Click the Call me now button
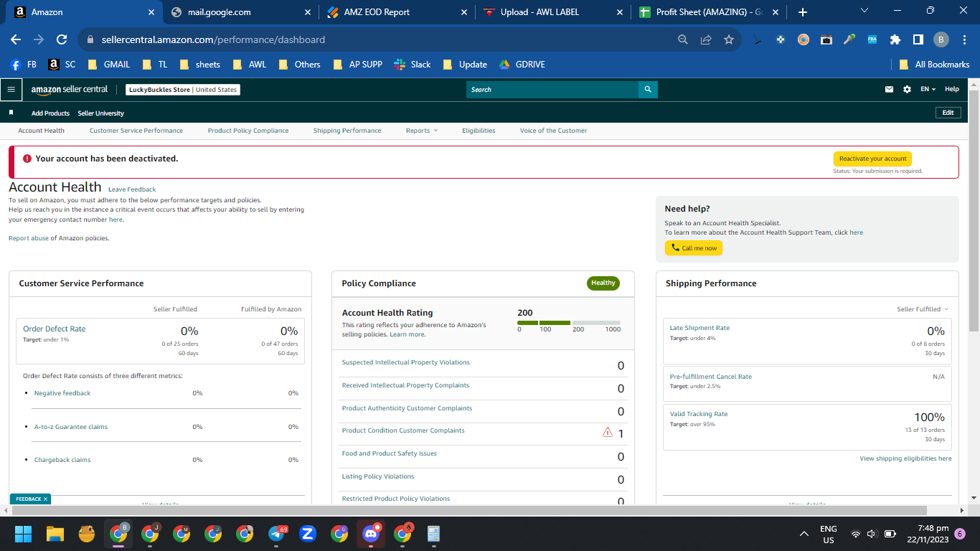The height and width of the screenshot is (551, 980). click(694, 248)
